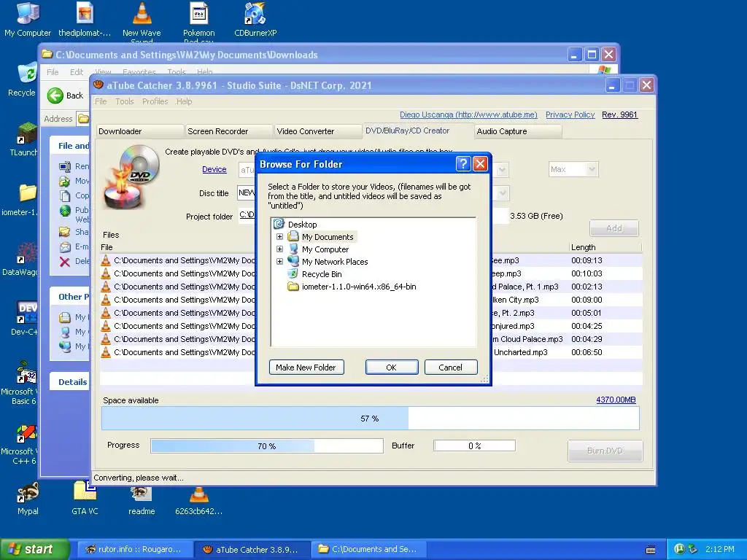747x560 pixels.
Task: Click the 57% space available bar
Action: [x=370, y=419]
